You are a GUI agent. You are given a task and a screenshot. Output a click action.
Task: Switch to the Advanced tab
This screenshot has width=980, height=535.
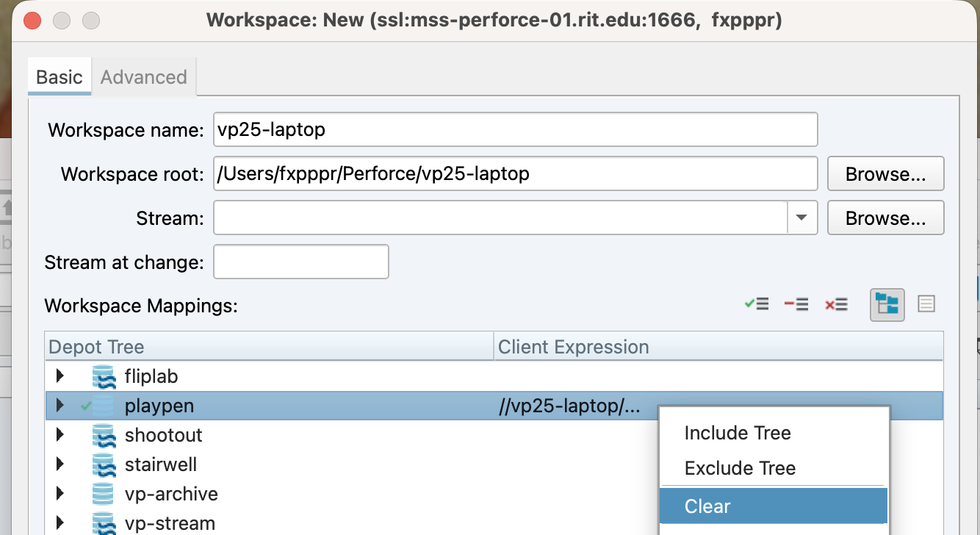pyautogui.click(x=144, y=77)
